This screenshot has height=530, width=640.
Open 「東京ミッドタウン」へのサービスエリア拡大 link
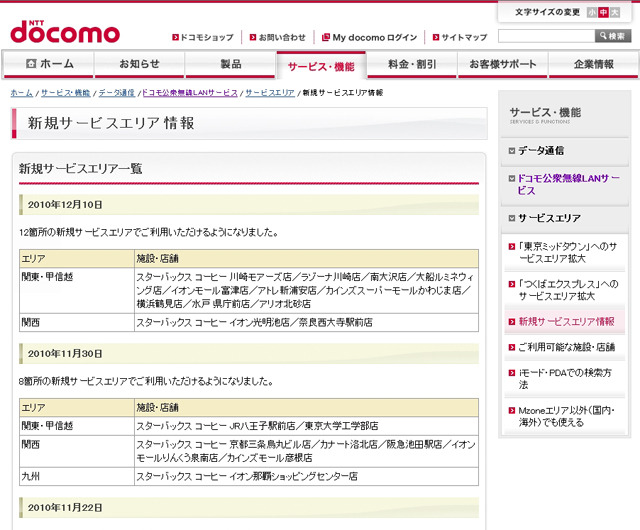click(568, 252)
